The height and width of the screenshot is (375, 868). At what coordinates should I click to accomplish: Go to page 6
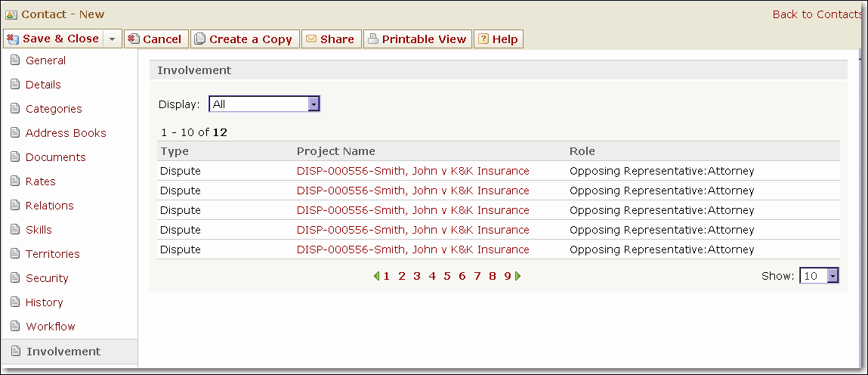[462, 276]
